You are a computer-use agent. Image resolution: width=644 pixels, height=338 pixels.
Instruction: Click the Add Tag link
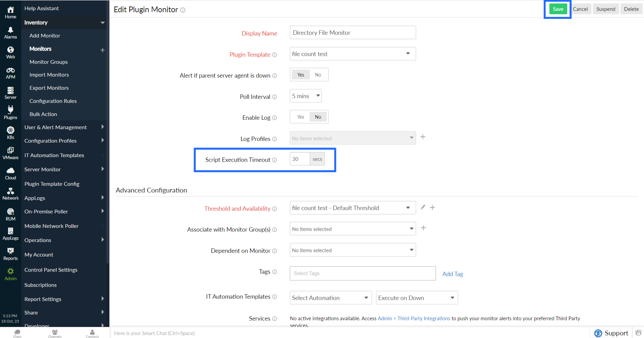point(452,274)
